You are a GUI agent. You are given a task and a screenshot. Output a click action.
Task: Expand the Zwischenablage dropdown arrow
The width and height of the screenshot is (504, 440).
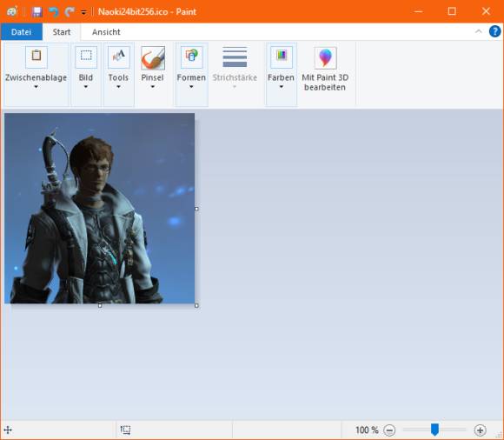(36, 86)
